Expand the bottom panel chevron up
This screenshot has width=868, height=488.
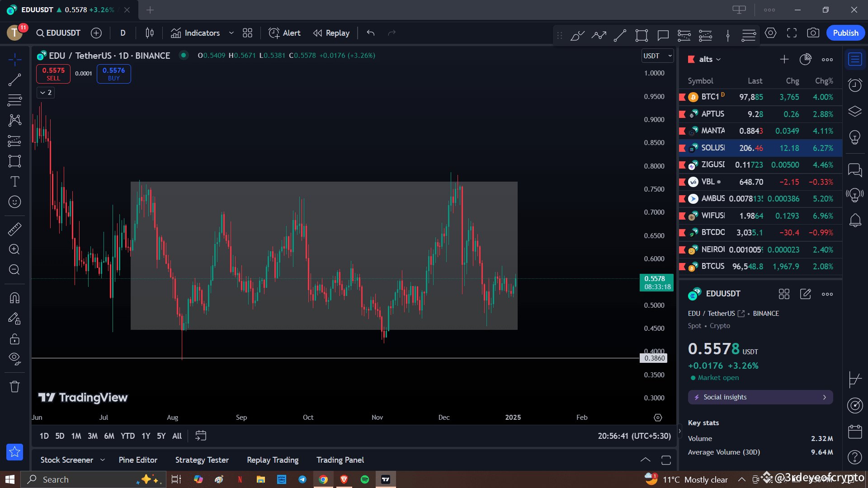[646, 460]
